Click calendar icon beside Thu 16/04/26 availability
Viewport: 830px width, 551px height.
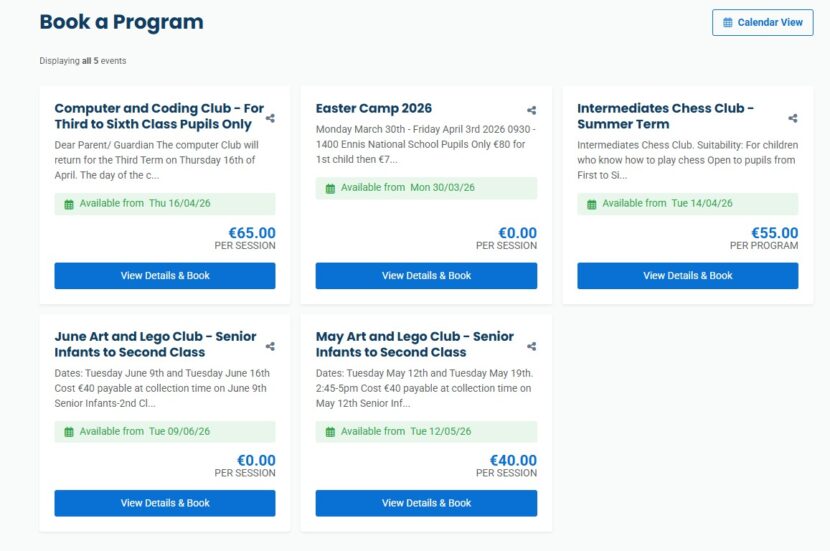pos(69,204)
